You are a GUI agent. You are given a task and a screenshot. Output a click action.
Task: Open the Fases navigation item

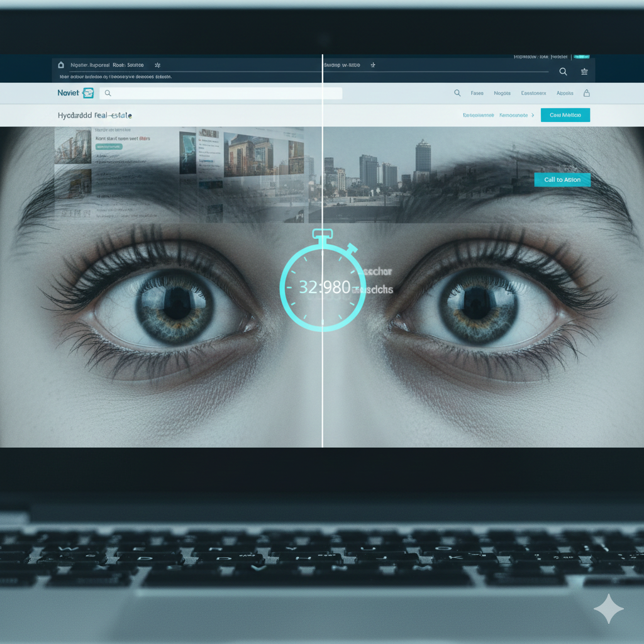point(477,93)
